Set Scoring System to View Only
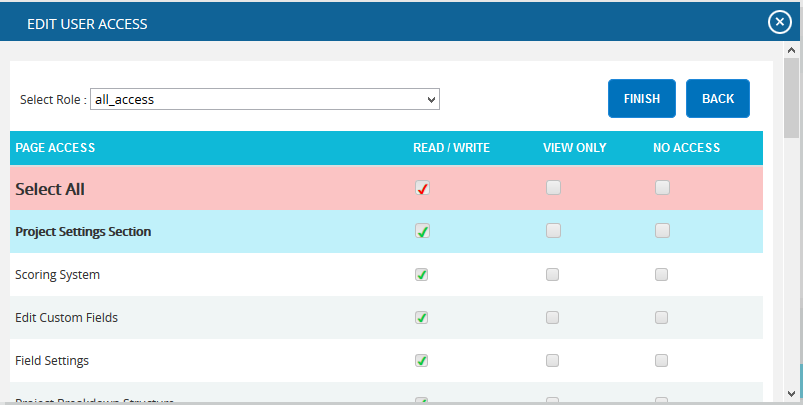 [x=553, y=274]
